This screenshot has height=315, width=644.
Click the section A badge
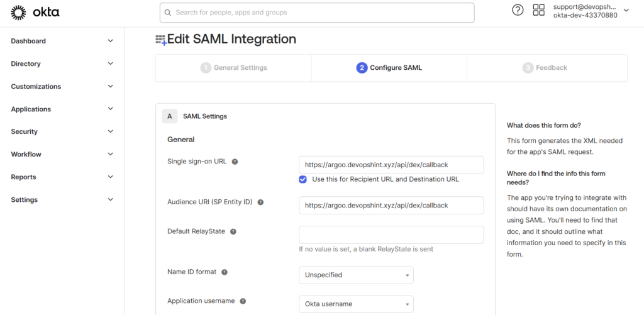[x=170, y=116]
